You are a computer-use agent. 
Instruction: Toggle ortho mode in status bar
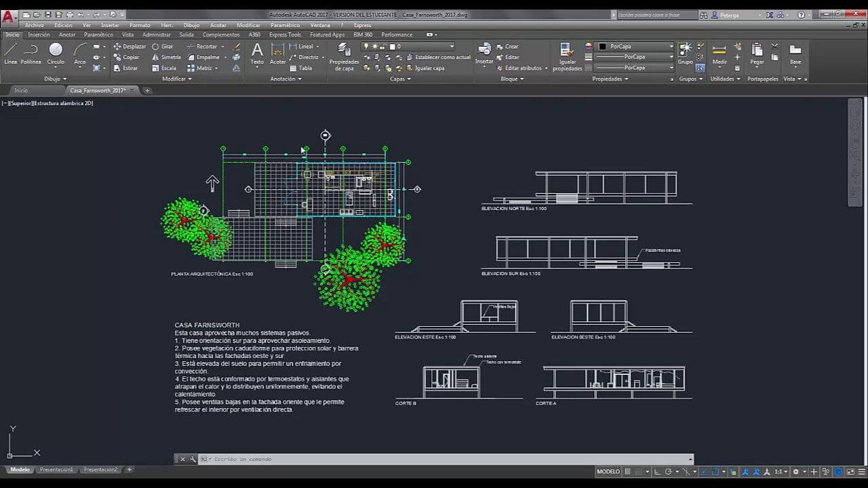657,471
